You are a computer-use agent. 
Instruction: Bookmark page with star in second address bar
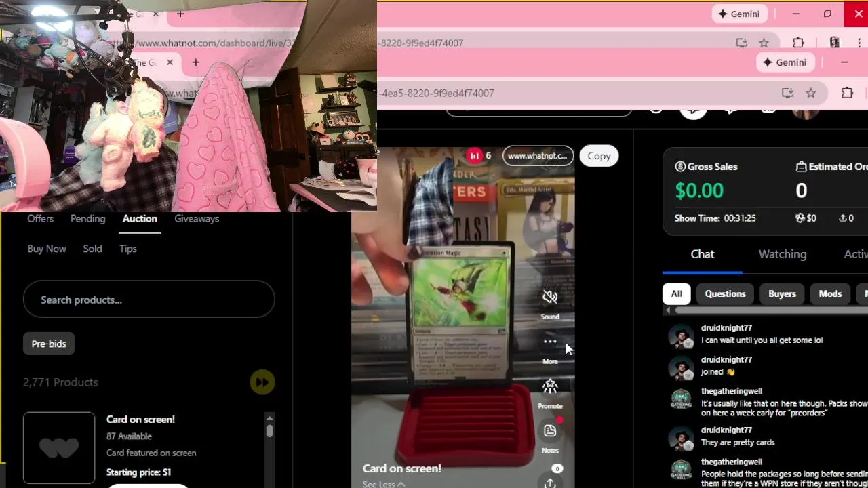tap(811, 93)
